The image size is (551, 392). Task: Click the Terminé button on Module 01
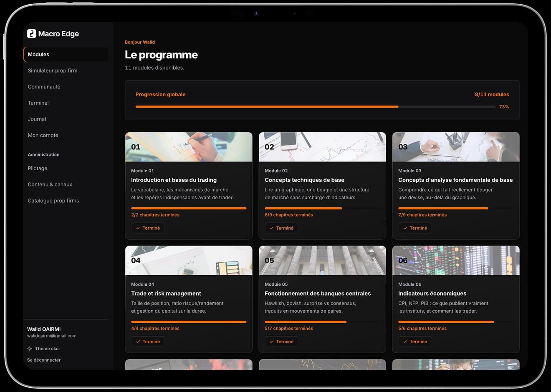[x=148, y=228]
